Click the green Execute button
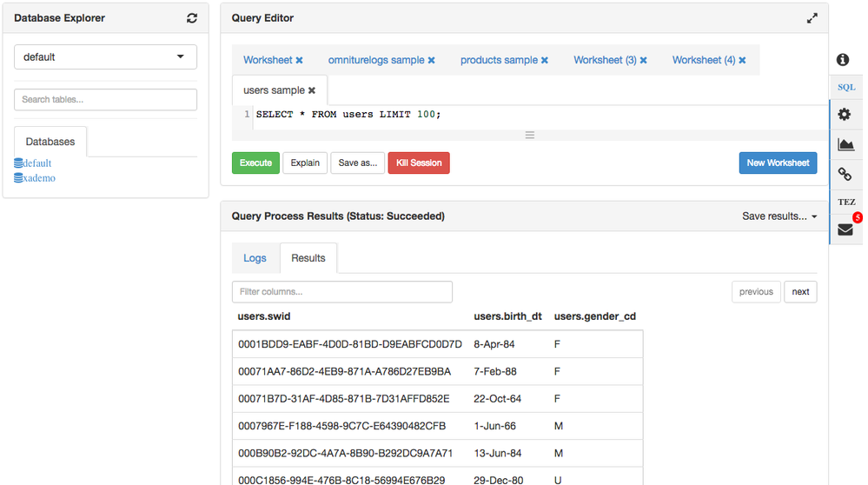 tap(255, 163)
